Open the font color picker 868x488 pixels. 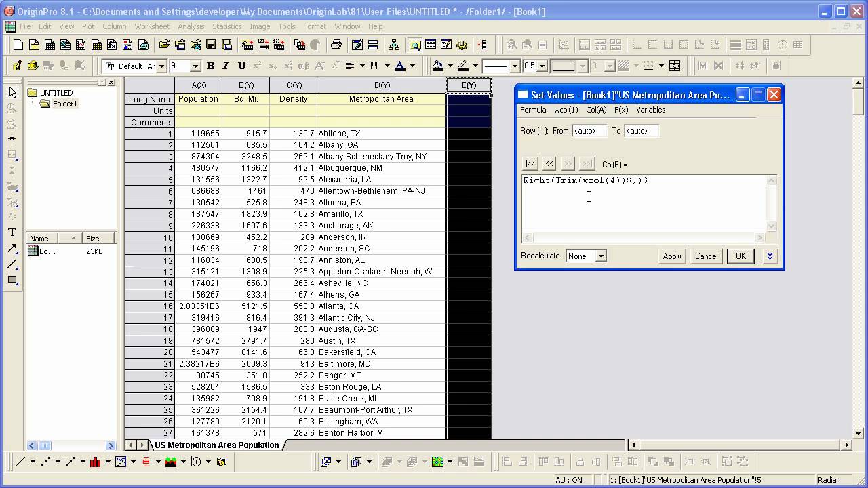(x=400, y=66)
